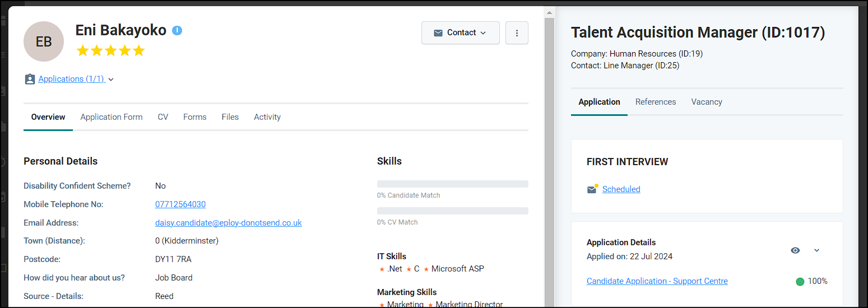Open the Activity tab

coord(267,117)
